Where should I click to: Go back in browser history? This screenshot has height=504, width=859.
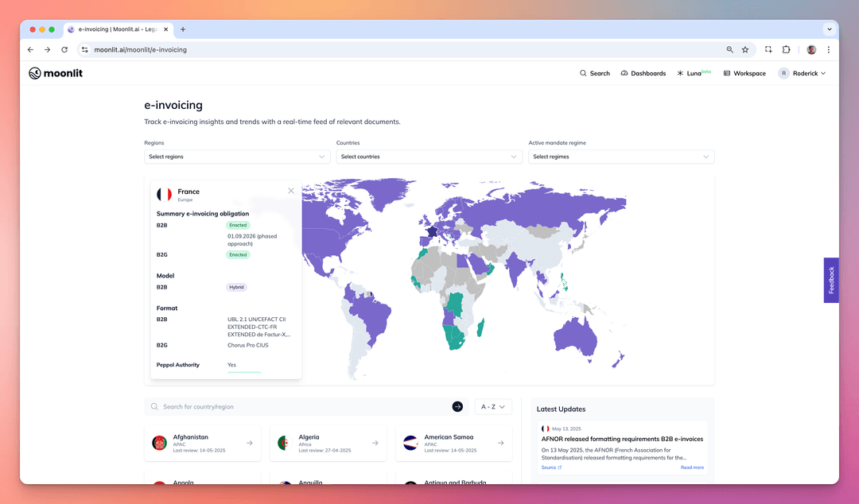pos(31,49)
